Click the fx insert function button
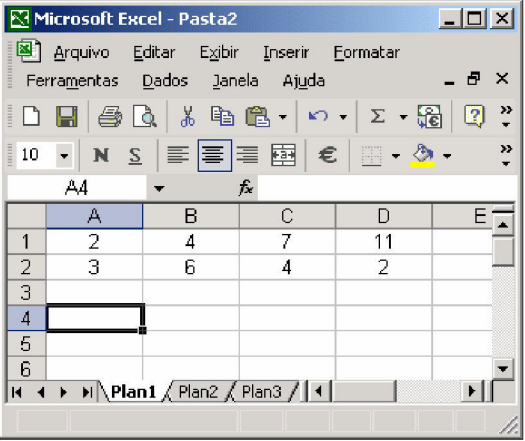The height and width of the screenshot is (441, 525). pyautogui.click(x=246, y=188)
